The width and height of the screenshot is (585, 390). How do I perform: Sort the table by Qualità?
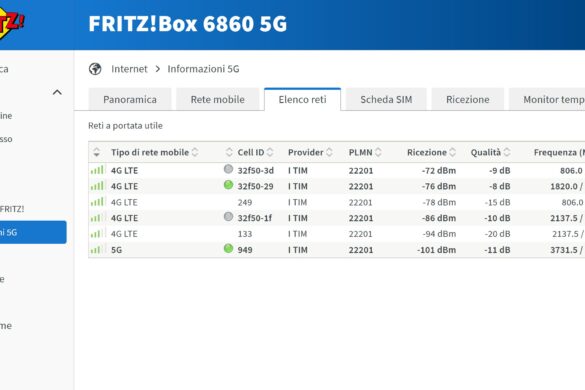click(x=490, y=152)
